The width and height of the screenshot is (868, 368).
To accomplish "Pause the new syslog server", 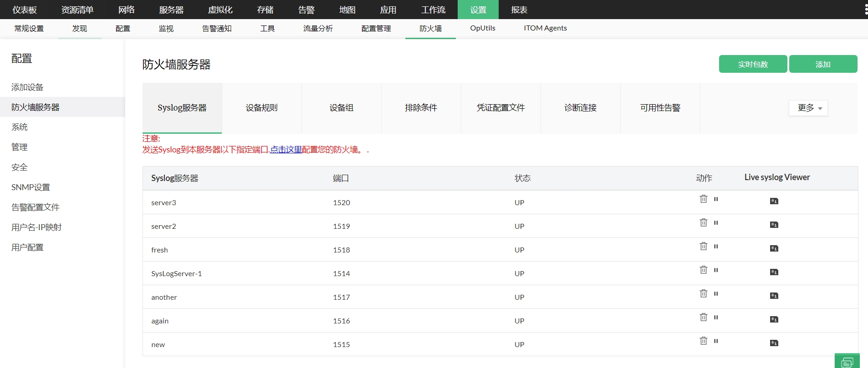I will point(716,341).
